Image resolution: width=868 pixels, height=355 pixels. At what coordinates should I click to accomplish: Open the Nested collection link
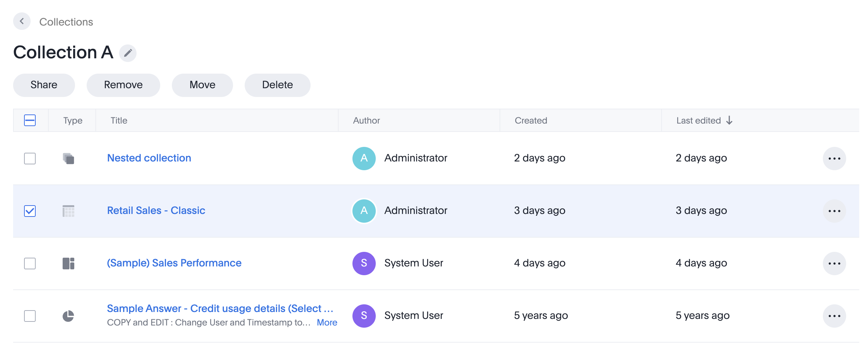pyautogui.click(x=149, y=158)
